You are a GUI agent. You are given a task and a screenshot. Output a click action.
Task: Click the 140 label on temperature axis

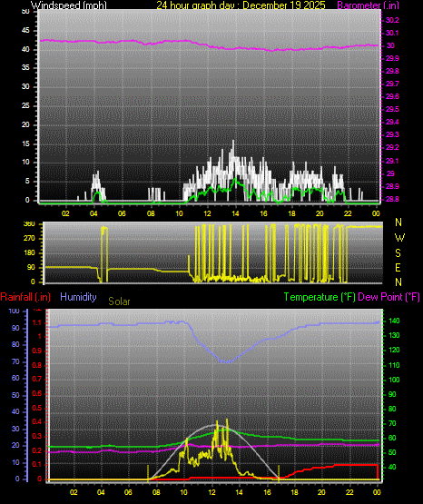[394, 321]
